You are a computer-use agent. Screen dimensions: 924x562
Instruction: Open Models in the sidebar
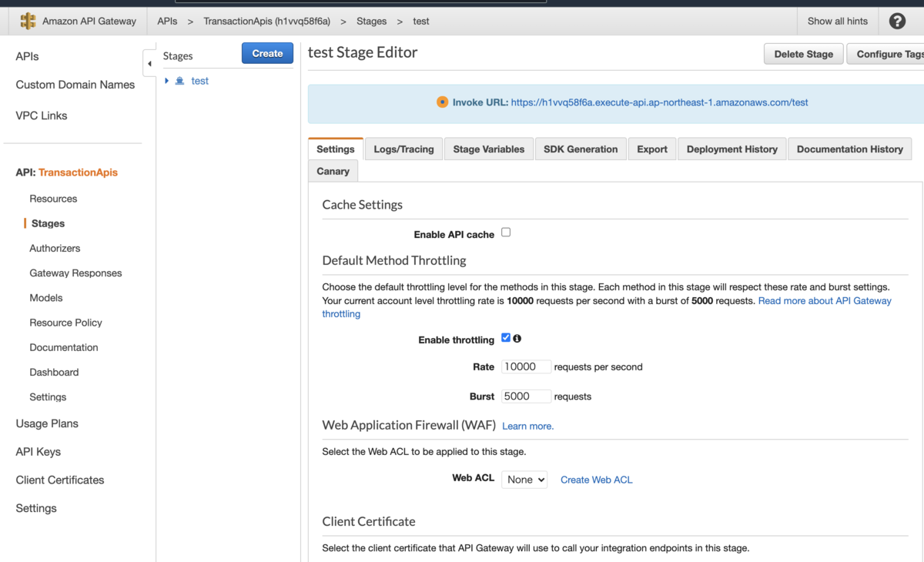pyautogui.click(x=46, y=298)
